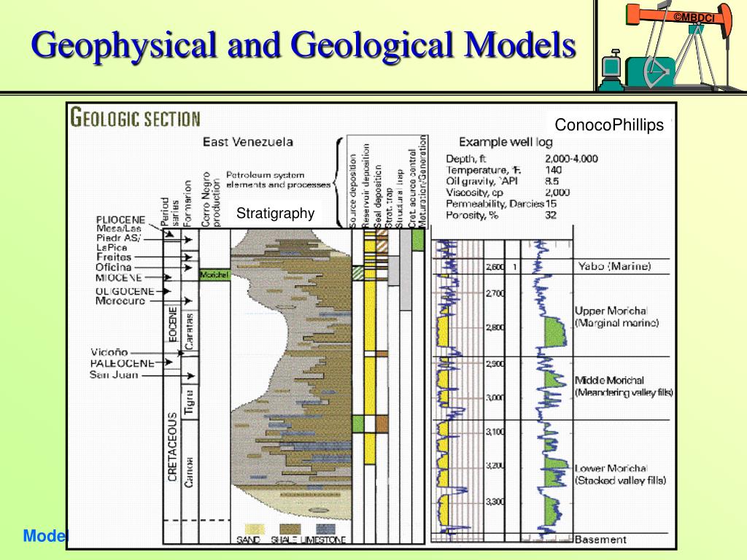Click the Stratigraphy label box
This screenshot has height=560, width=747.
pyautogui.click(x=275, y=213)
